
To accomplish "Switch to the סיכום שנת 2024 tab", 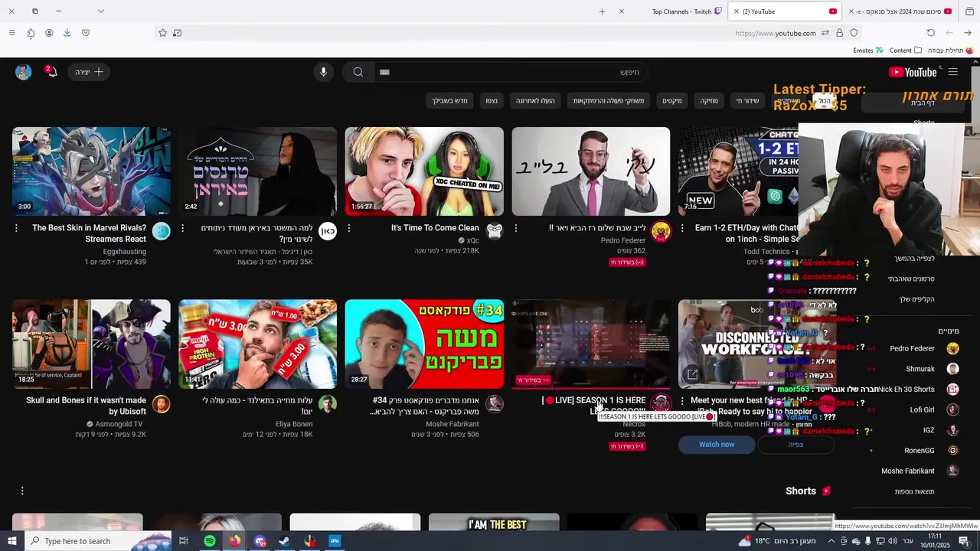I will (x=900, y=11).
